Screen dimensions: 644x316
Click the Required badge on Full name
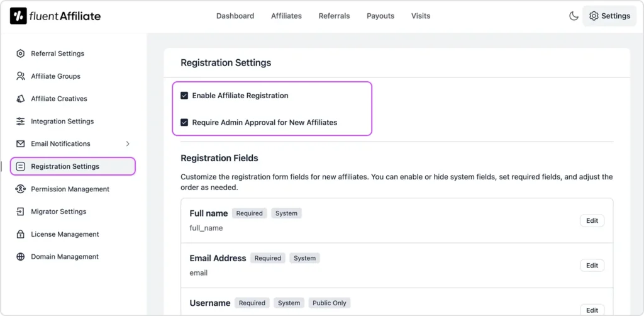pos(249,213)
